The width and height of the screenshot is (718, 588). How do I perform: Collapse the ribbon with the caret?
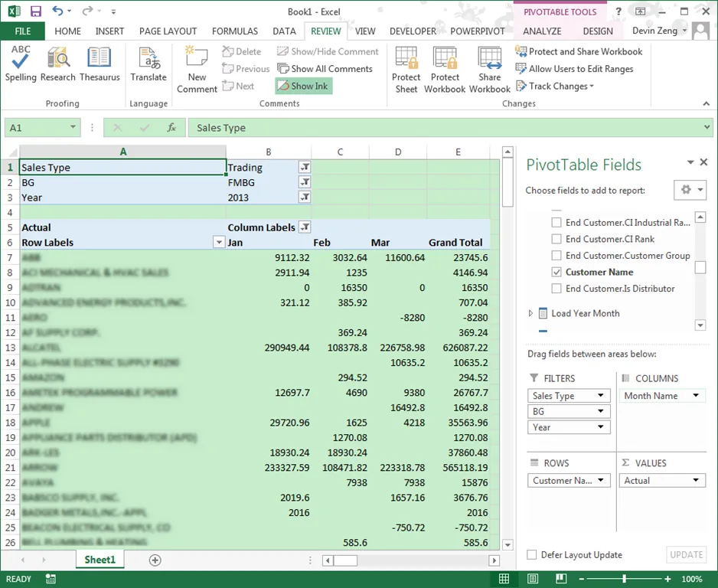pos(706,103)
